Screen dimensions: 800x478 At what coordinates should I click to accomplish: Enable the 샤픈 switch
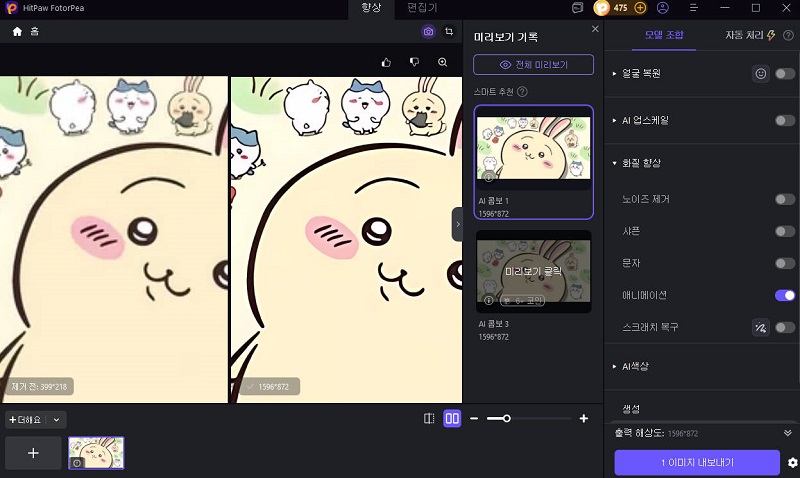pyautogui.click(x=785, y=231)
